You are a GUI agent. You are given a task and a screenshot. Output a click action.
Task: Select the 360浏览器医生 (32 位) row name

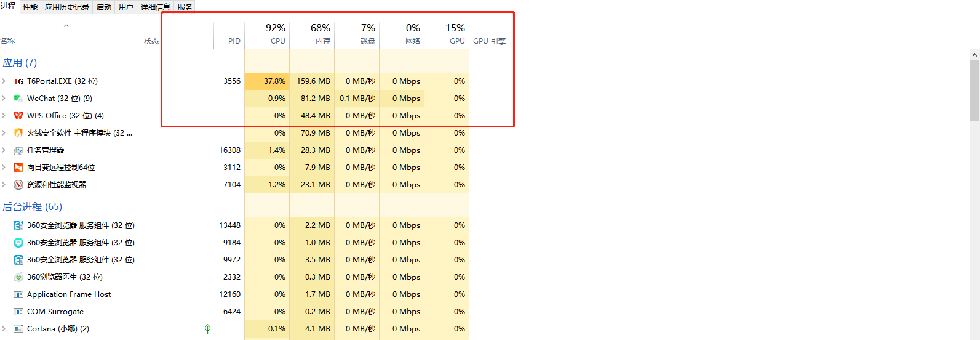[x=65, y=277]
